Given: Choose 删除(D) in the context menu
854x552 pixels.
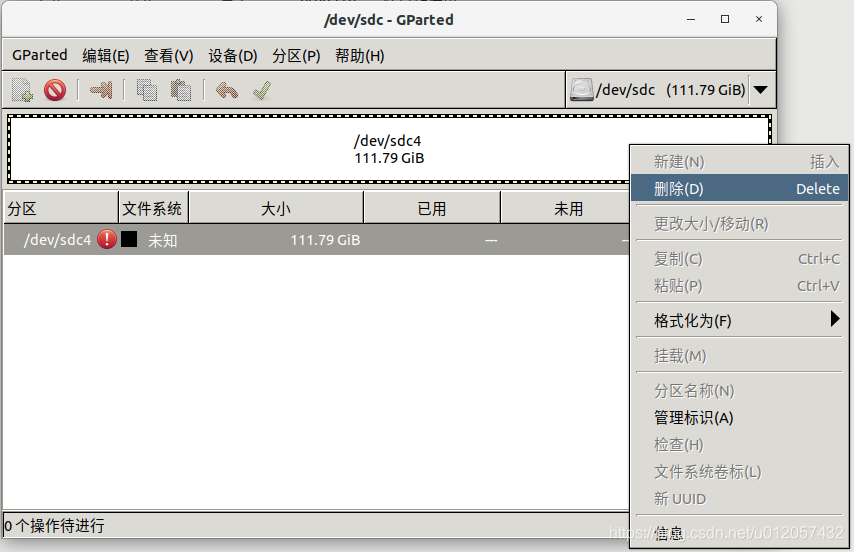Looking at the screenshot, I should pos(740,188).
